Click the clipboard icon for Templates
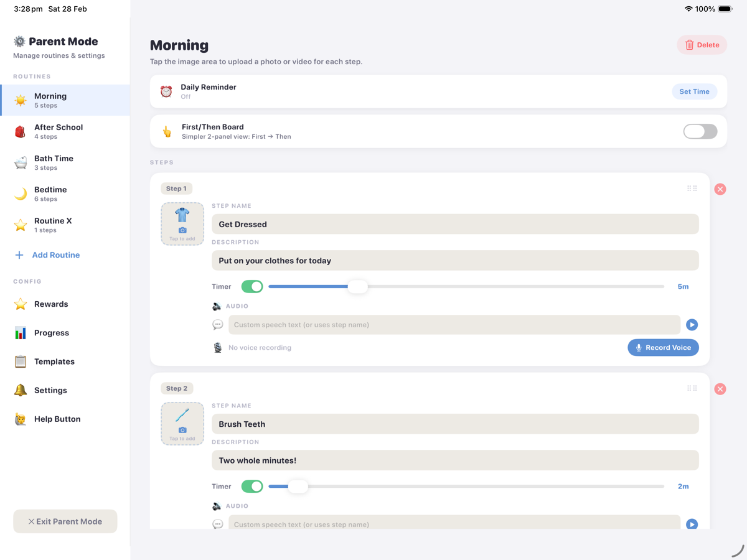Image resolution: width=747 pixels, height=560 pixels. 21,362
